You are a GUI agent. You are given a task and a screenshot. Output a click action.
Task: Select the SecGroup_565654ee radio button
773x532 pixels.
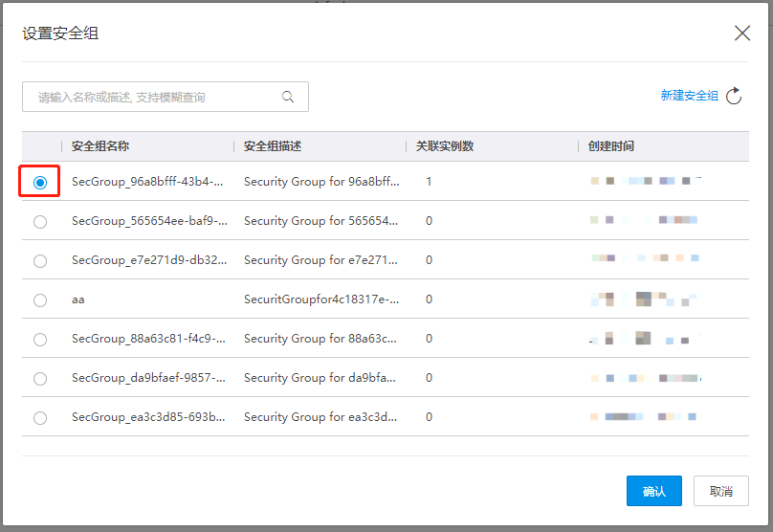(40, 221)
